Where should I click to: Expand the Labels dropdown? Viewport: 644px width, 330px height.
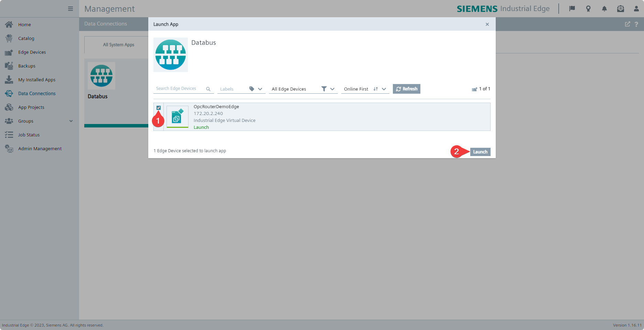pyautogui.click(x=260, y=89)
